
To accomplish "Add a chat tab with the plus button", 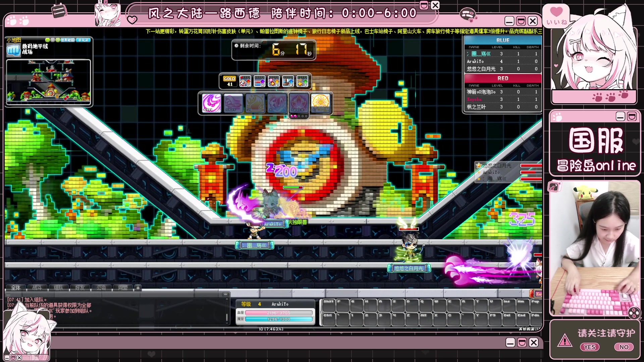I will [x=138, y=288].
